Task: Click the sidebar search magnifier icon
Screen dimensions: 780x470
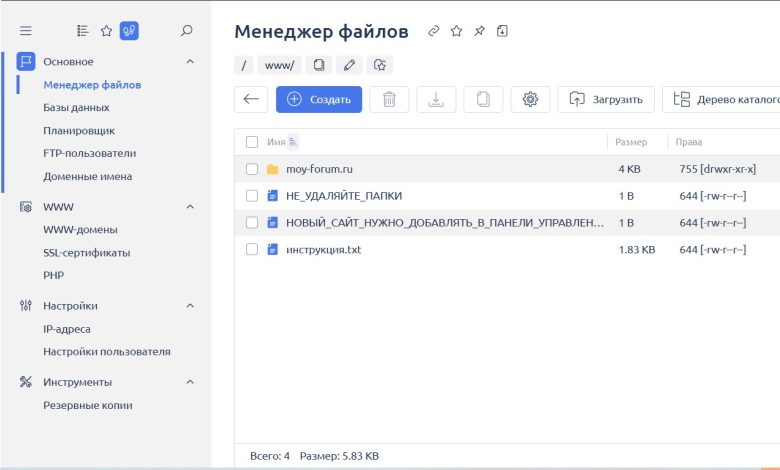Action: pos(186,31)
